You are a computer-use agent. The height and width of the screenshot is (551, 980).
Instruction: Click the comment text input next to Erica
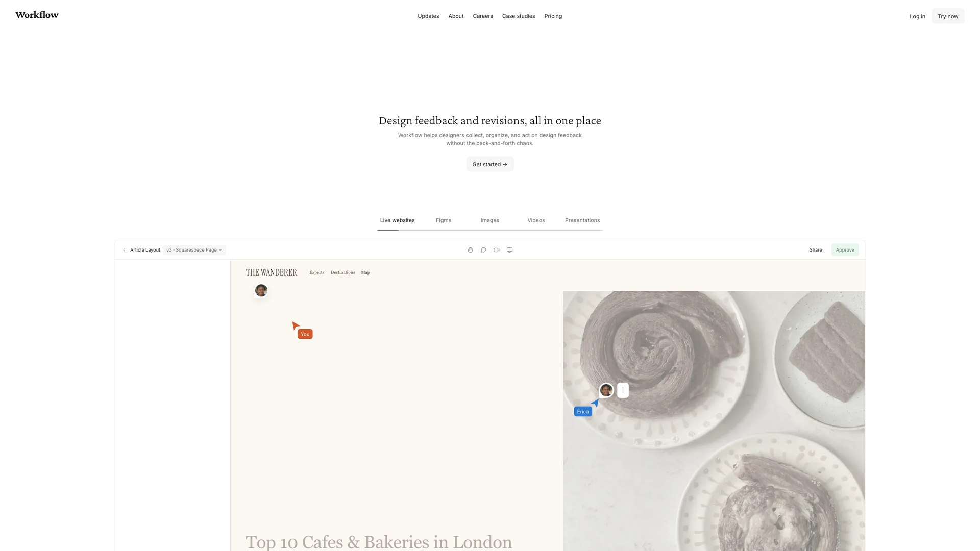click(x=623, y=390)
